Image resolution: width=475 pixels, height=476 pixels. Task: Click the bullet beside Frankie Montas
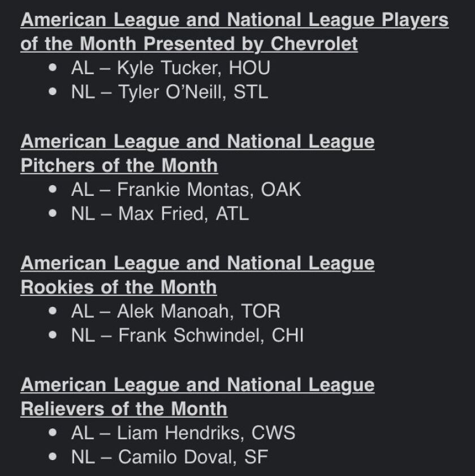pyautogui.click(x=53, y=189)
